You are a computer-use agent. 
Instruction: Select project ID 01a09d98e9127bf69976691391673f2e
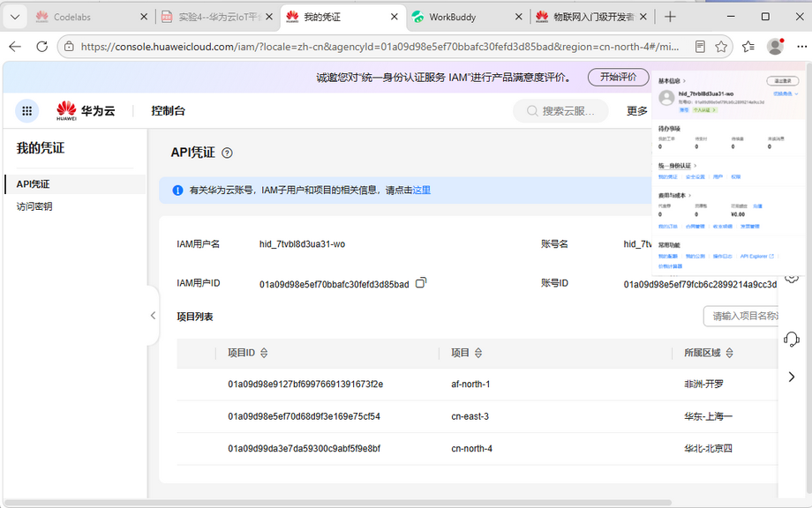coord(305,385)
